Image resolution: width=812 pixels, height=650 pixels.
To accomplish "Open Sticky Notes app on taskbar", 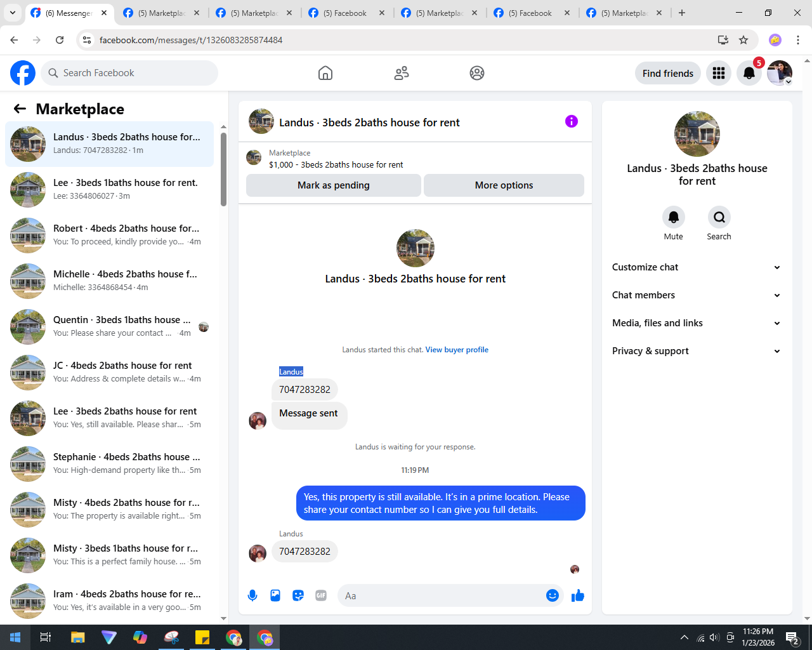I will (x=202, y=637).
